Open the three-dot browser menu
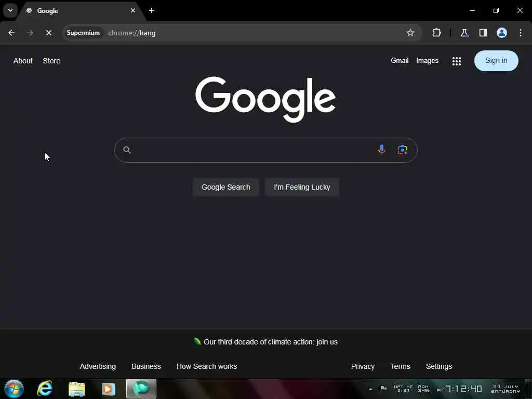Viewport: 532px width, 399px height. 521,33
